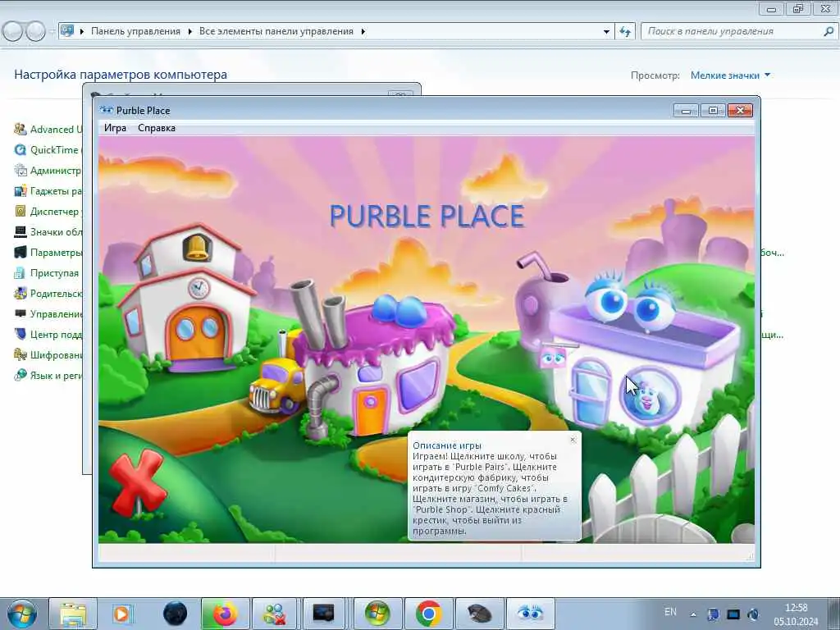Viewport: 840px width, 630px height.
Task: Open Google Chrome from the taskbar
Action: point(428,614)
